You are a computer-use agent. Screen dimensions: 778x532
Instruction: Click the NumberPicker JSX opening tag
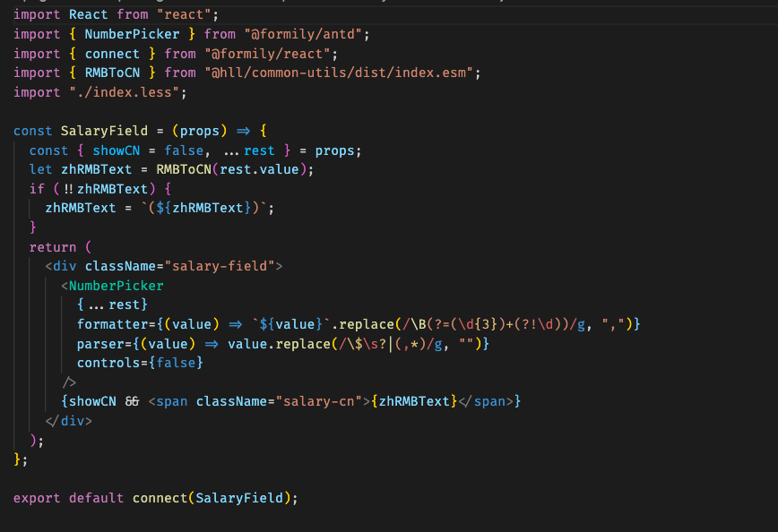tap(112, 286)
